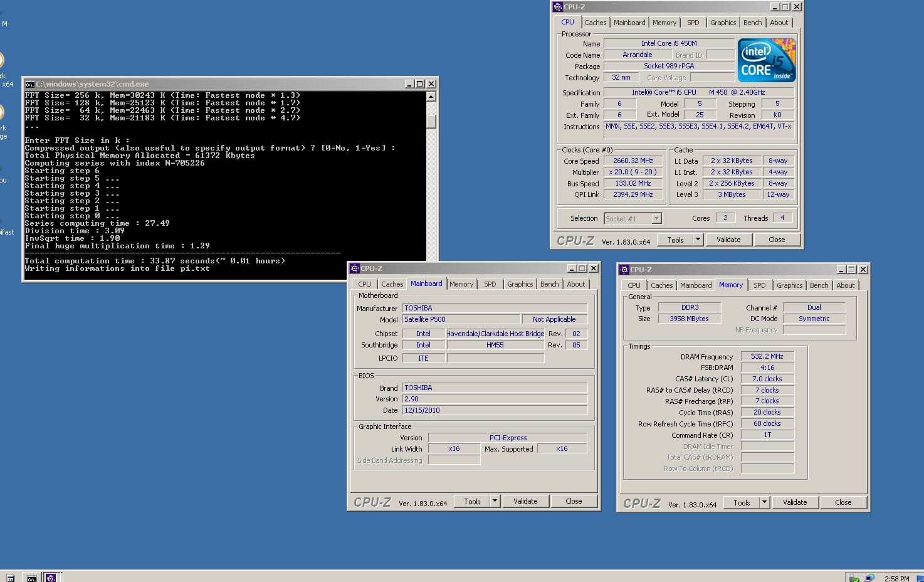Select SPD tab in Mainboard CPU-Z window

(490, 284)
